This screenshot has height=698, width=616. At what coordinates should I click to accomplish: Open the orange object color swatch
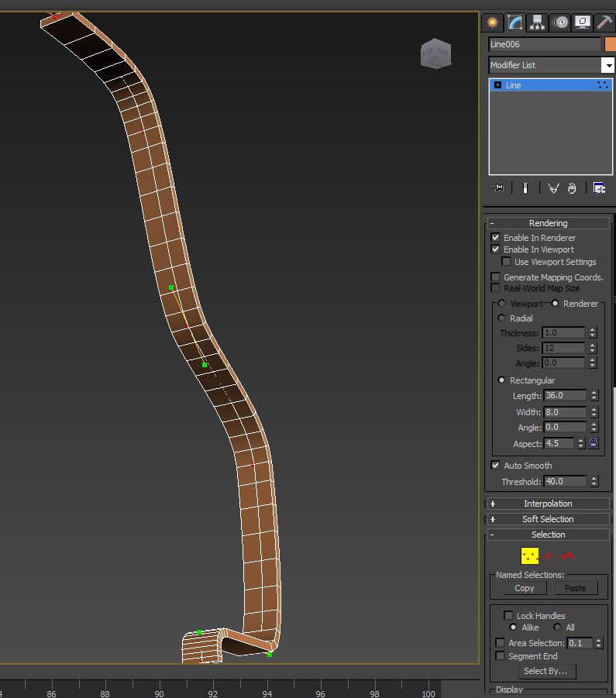[x=610, y=45]
